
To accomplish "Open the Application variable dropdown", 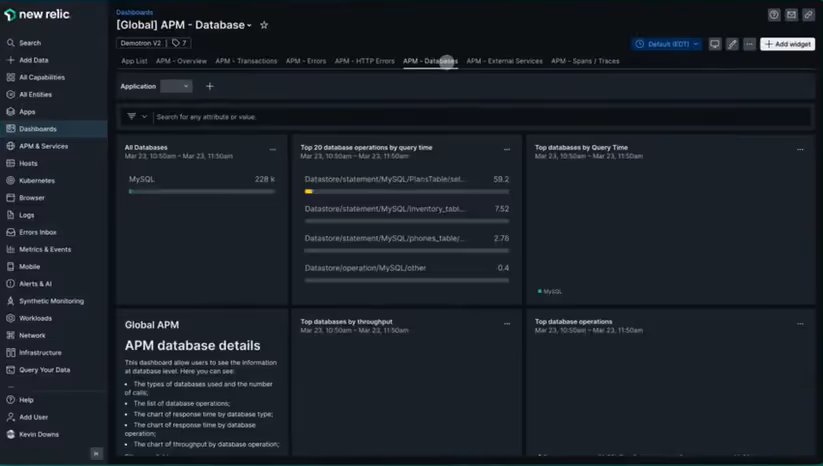I will click(x=176, y=86).
